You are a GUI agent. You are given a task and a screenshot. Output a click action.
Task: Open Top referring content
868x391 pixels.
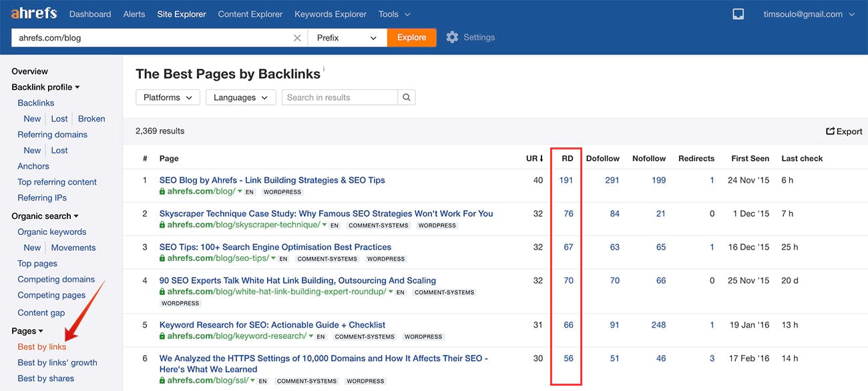[57, 181]
